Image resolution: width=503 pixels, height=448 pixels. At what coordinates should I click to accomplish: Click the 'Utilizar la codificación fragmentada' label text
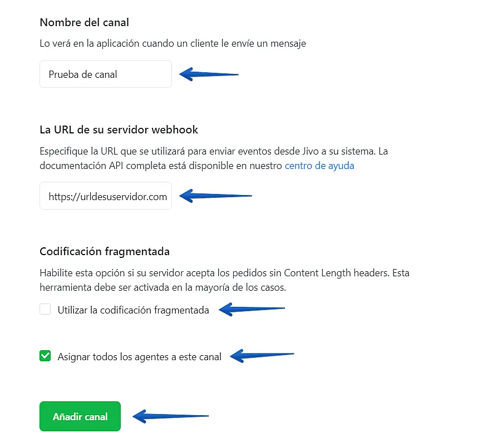pyautogui.click(x=133, y=310)
